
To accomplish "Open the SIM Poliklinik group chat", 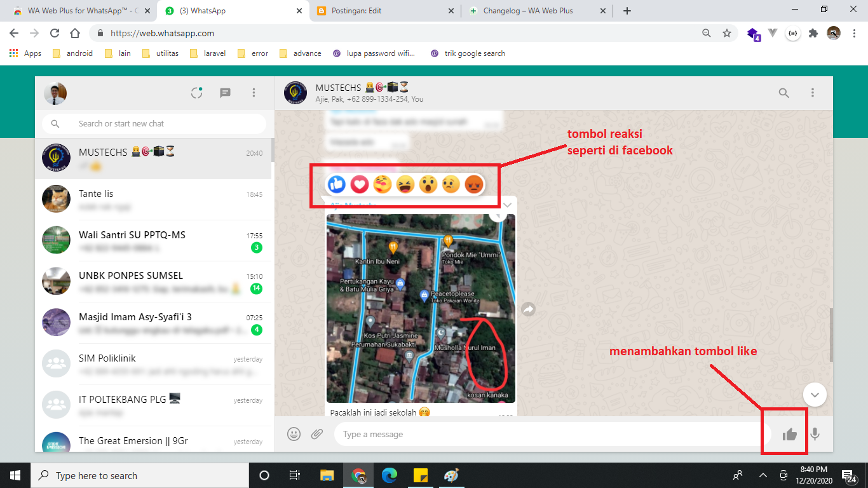I will [153, 363].
